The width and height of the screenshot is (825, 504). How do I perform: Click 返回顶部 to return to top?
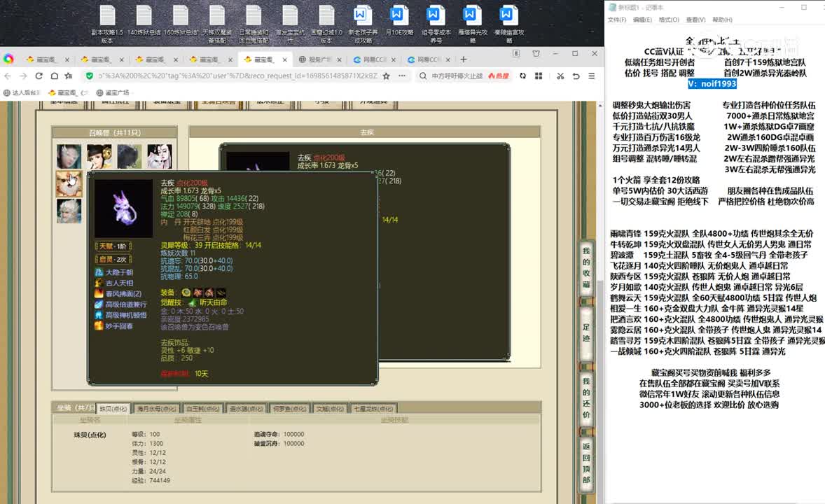pyautogui.click(x=586, y=463)
